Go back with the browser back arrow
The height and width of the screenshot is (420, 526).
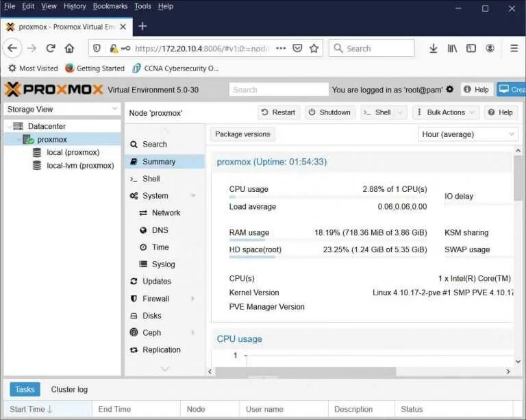(x=12, y=49)
